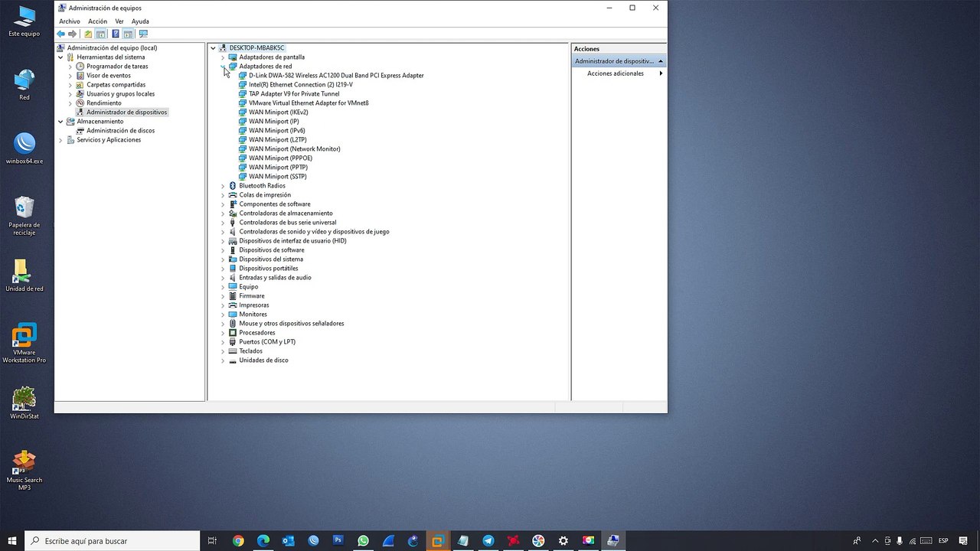Open Google Chrome from the taskbar
The width and height of the screenshot is (980, 551).
[238, 541]
